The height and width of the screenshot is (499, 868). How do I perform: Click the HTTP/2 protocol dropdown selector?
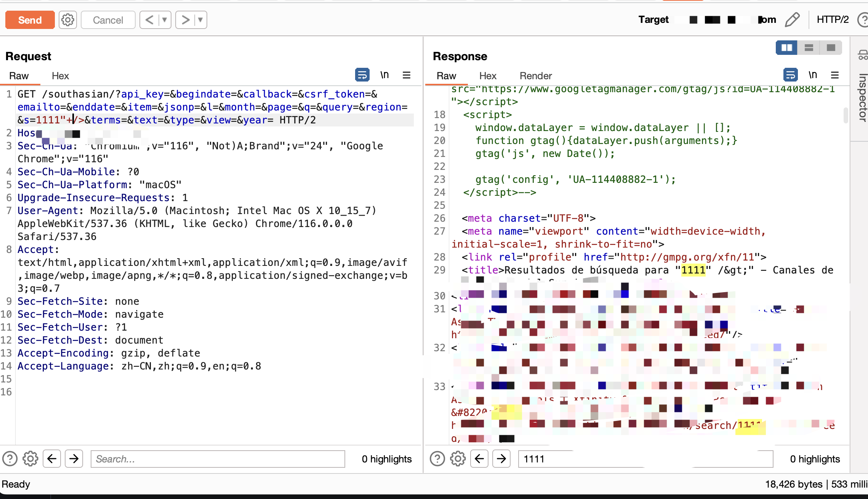(x=833, y=20)
